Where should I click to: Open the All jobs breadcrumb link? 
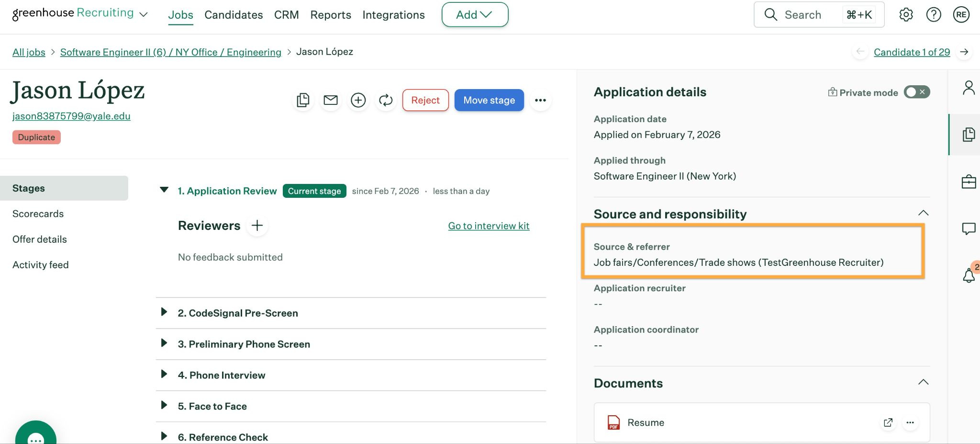pos(29,52)
